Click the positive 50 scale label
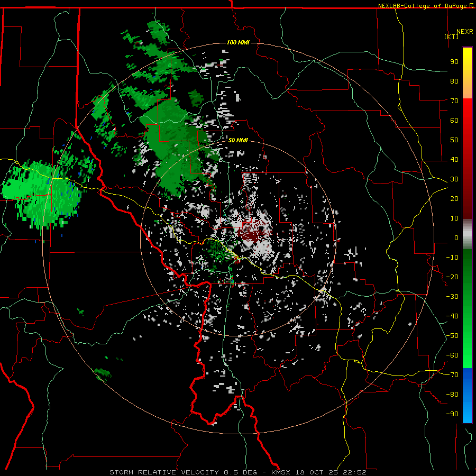 454,140
